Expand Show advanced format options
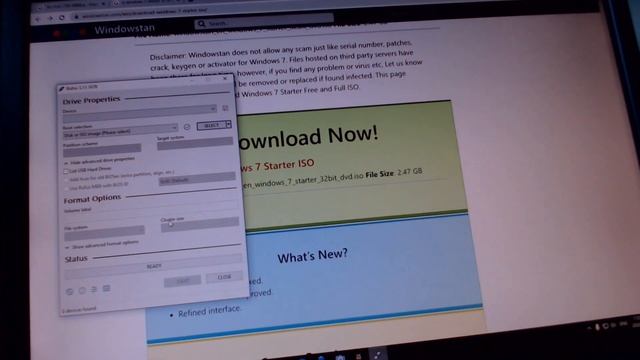Screen dimensions: 640x360 (102, 245)
